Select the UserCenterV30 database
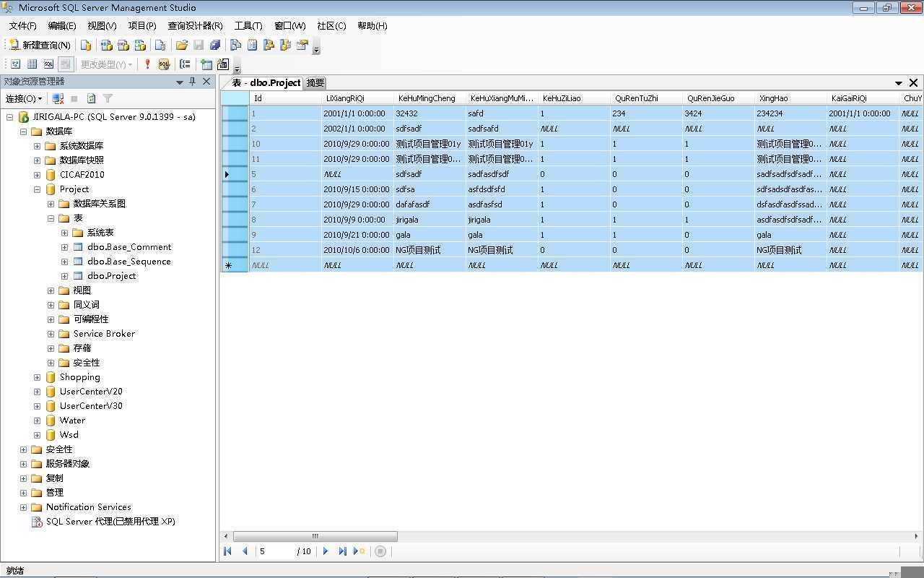This screenshot has height=578, width=924. click(x=91, y=406)
